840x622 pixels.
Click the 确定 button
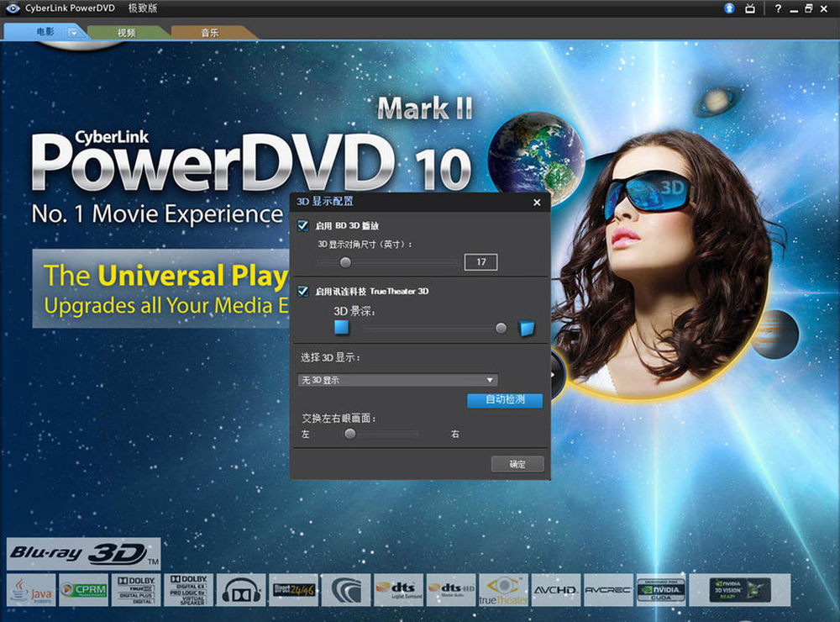[x=517, y=464]
